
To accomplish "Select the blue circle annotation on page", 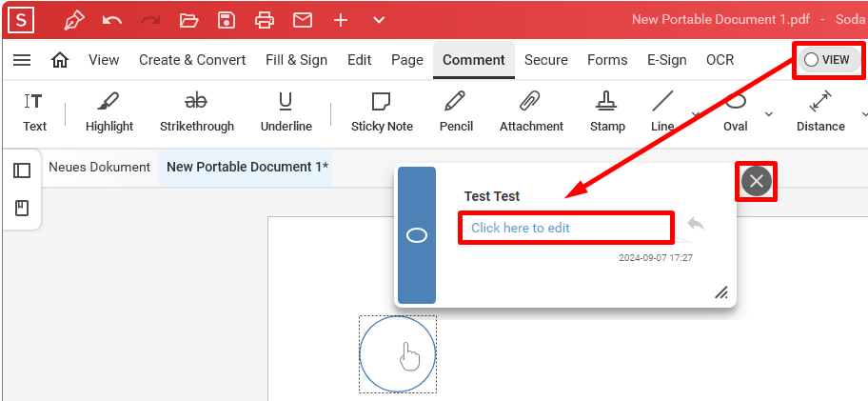I will (x=398, y=354).
